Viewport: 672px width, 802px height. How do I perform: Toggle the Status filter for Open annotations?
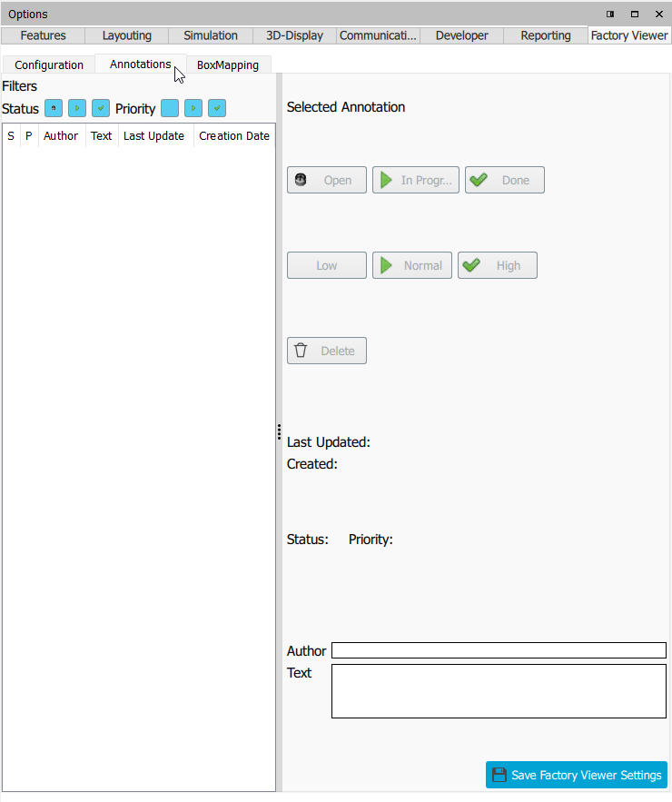click(x=54, y=108)
